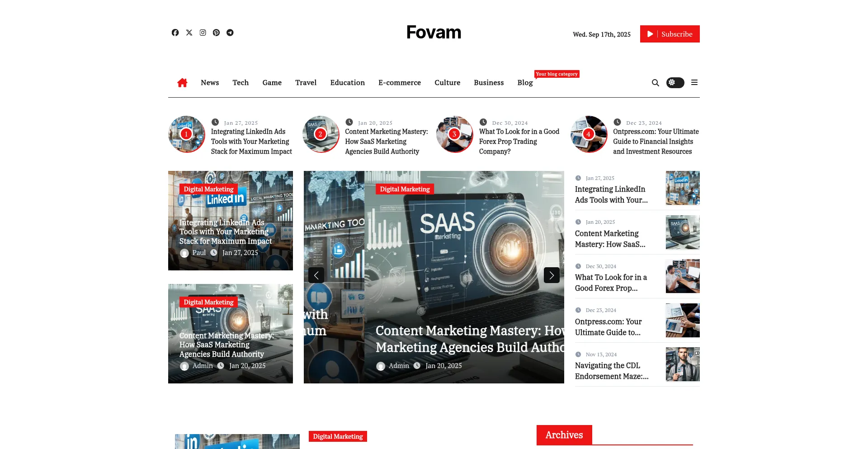
Task: Toggle the dark mode switch
Action: [x=675, y=83]
